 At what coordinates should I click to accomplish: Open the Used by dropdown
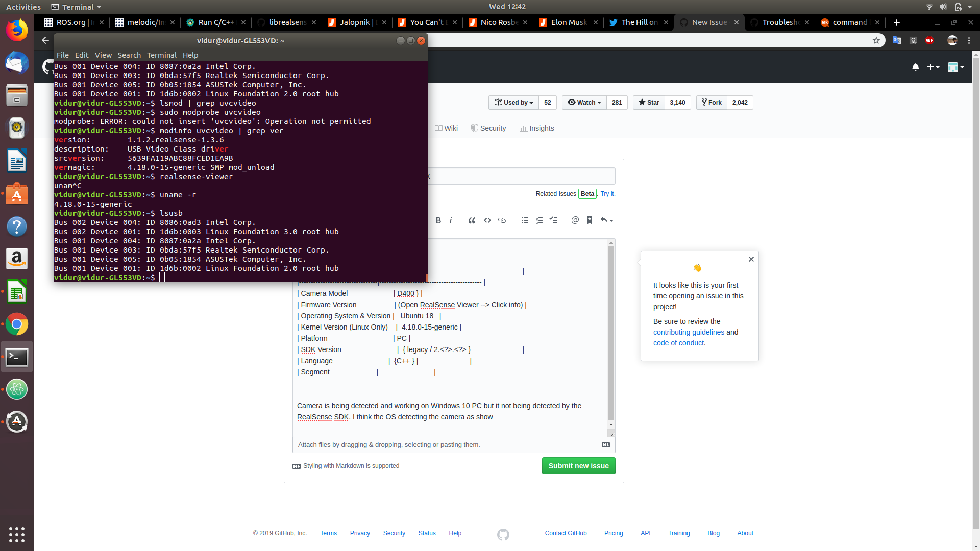tap(513, 102)
